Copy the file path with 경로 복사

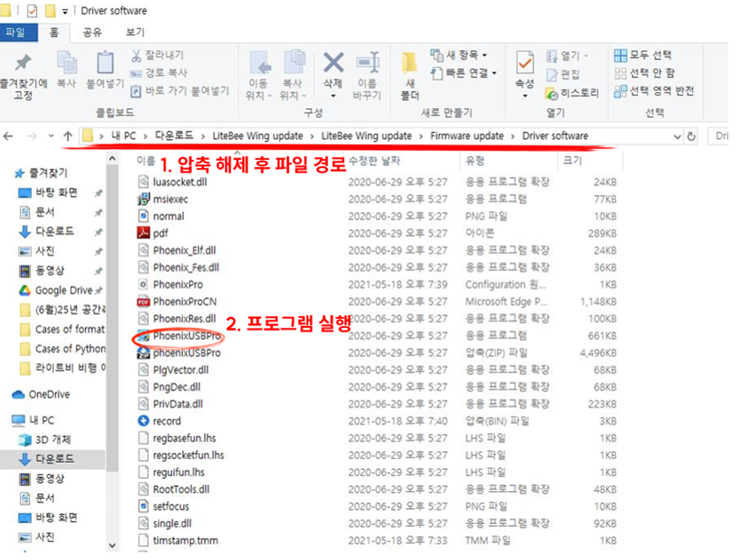click(x=159, y=73)
